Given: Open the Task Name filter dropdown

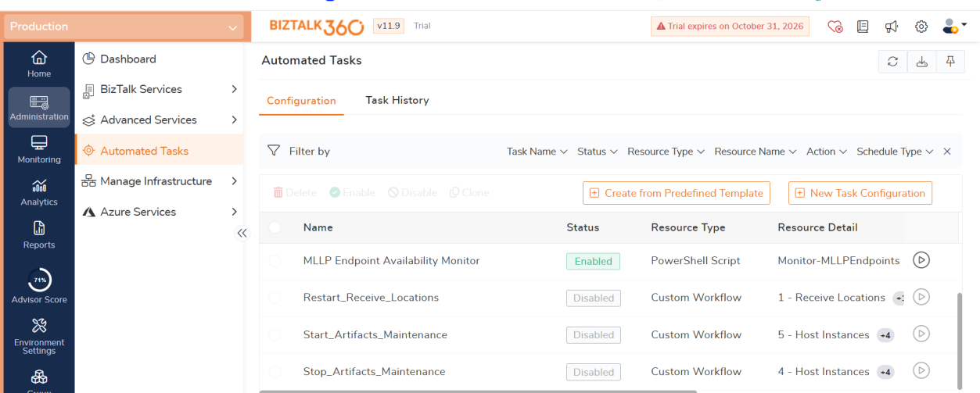Looking at the screenshot, I should pos(537,152).
